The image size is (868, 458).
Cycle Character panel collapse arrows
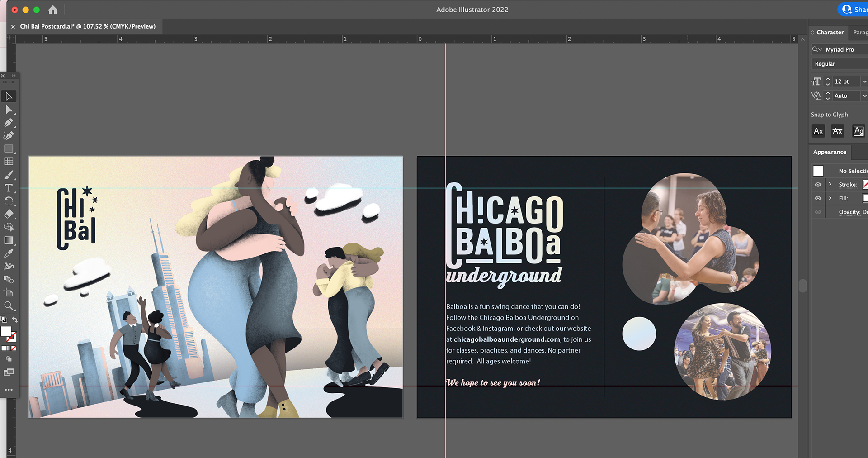[x=813, y=33]
